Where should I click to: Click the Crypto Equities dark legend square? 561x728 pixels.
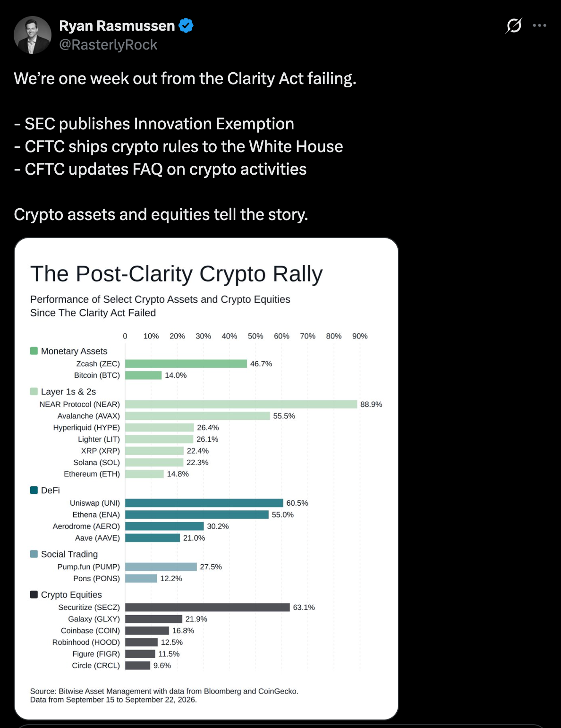(x=34, y=594)
